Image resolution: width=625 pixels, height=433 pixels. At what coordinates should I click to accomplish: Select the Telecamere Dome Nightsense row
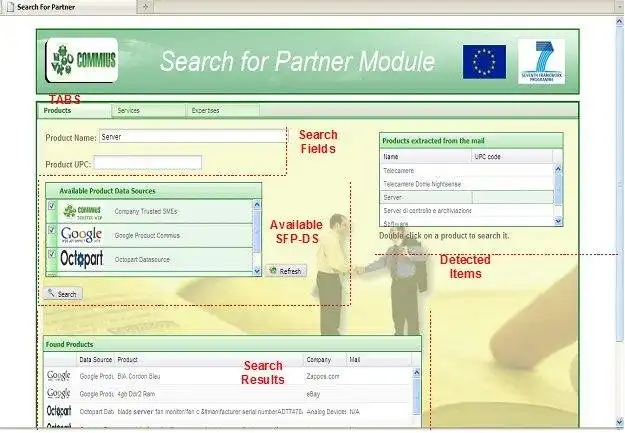pos(467,184)
